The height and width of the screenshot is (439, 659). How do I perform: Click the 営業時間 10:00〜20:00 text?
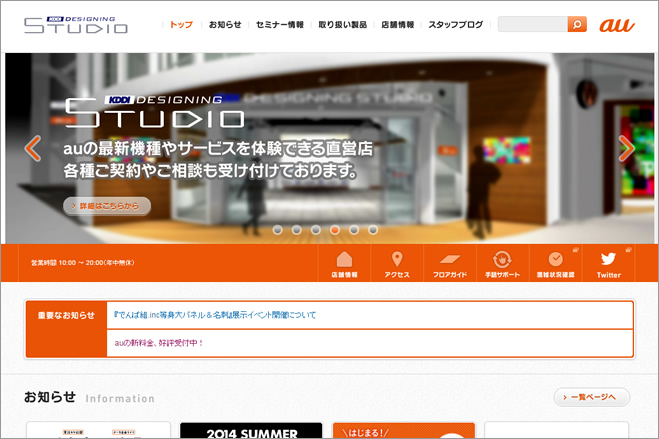pyautogui.click(x=82, y=263)
